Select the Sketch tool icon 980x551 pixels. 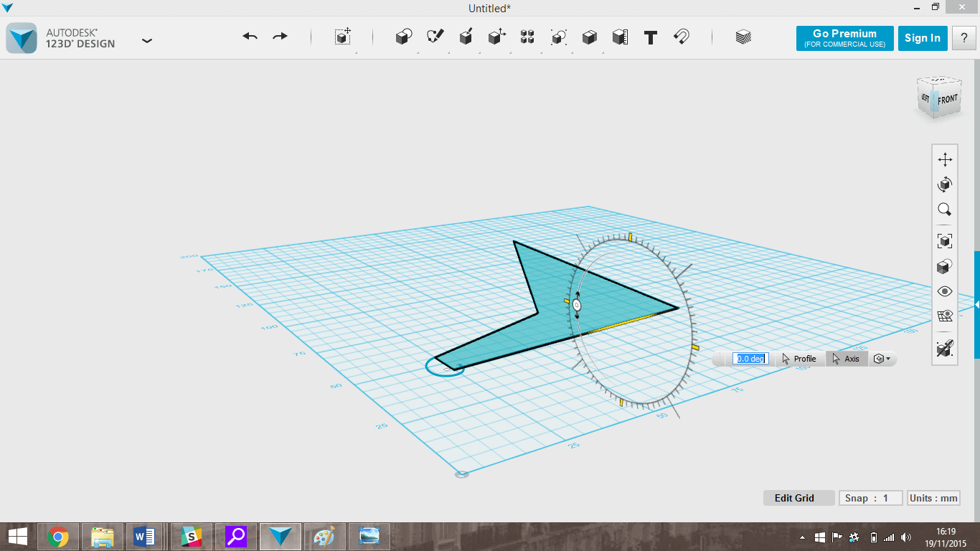[x=435, y=37]
